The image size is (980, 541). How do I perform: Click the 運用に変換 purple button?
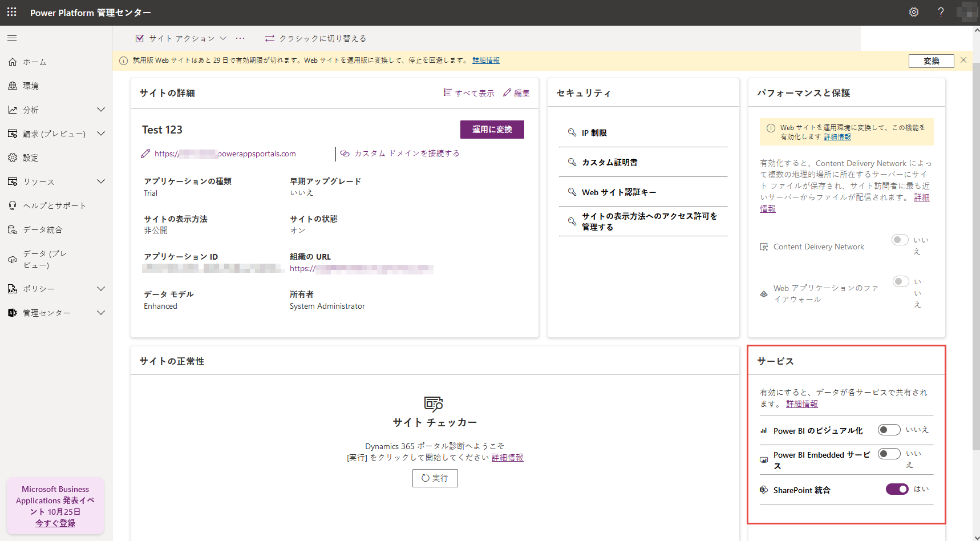pyautogui.click(x=492, y=130)
